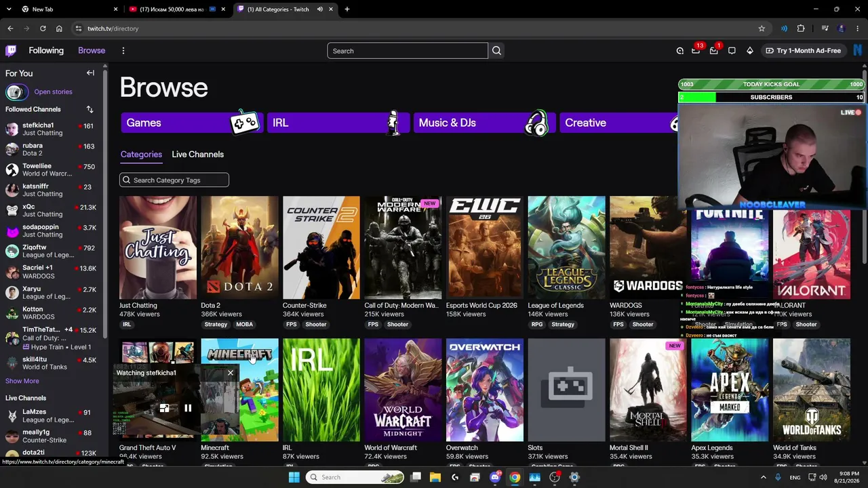Open xQc channel in the sidebar
Image resolution: width=868 pixels, height=488 pixels.
51,210
